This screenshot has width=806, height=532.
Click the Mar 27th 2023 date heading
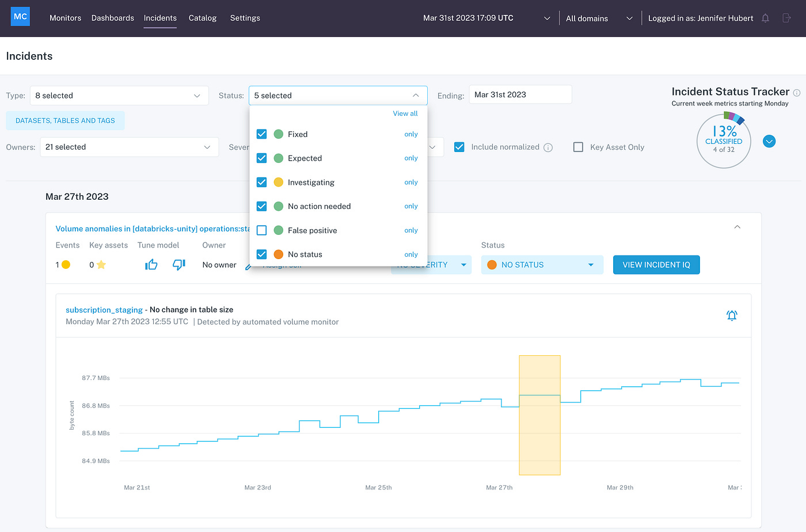click(x=77, y=196)
